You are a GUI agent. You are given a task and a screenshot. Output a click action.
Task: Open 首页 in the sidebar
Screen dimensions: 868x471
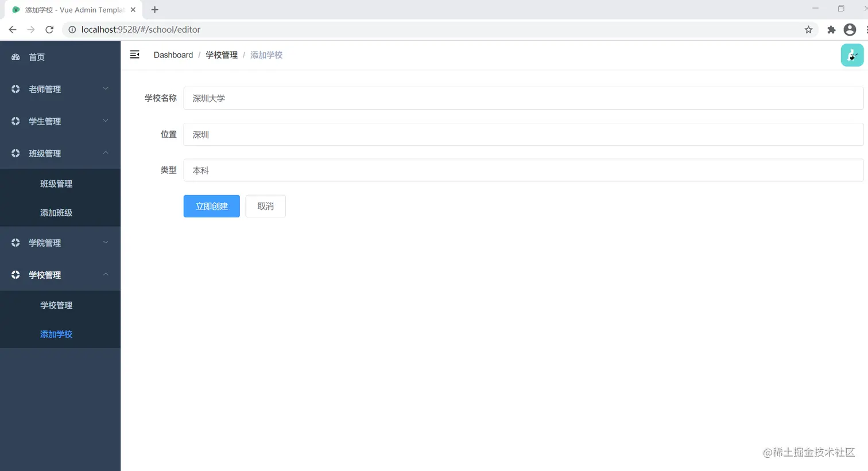coord(60,57)
